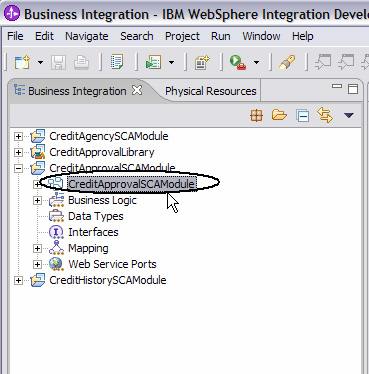This screenshot has height=374, width=369.
Task: Click the flashlight Search toolbar icon
Action: coord(287,62)
